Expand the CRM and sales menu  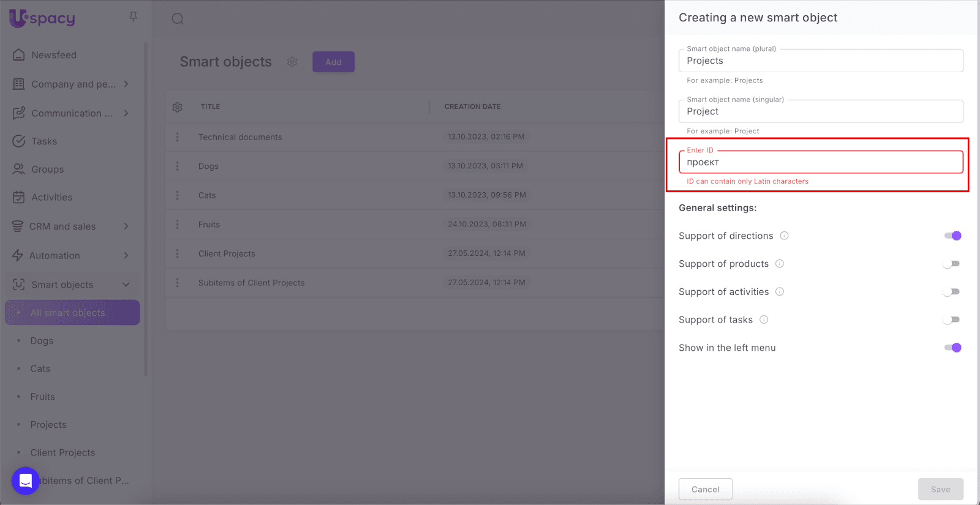tap(126, 226)
